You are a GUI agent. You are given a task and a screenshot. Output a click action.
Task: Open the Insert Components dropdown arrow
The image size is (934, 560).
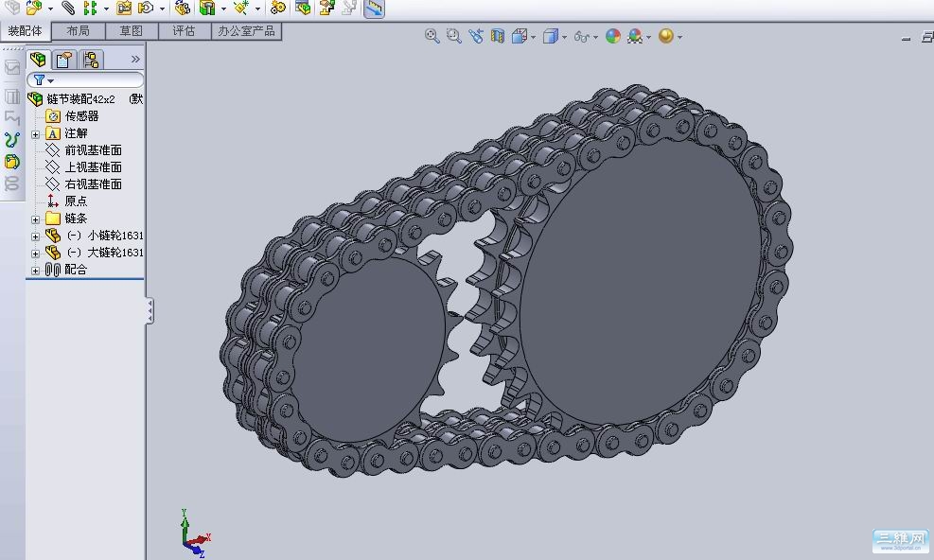pos(50,9)
